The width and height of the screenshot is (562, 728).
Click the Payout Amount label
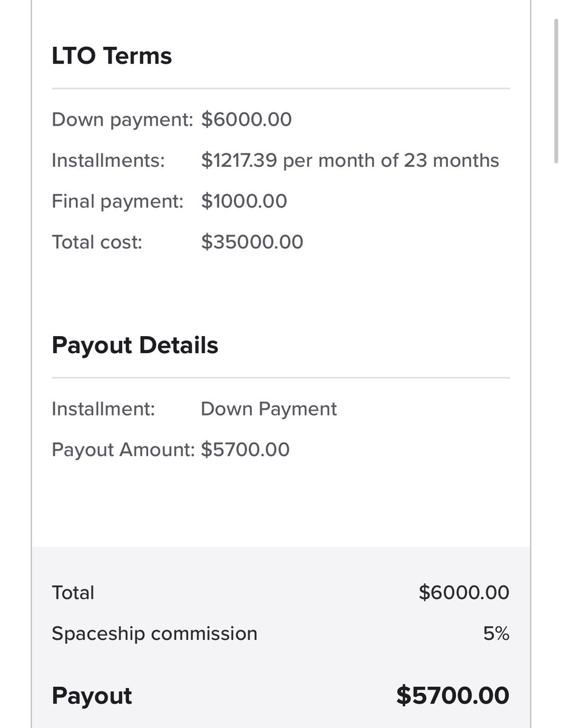(x=123, y=450)
